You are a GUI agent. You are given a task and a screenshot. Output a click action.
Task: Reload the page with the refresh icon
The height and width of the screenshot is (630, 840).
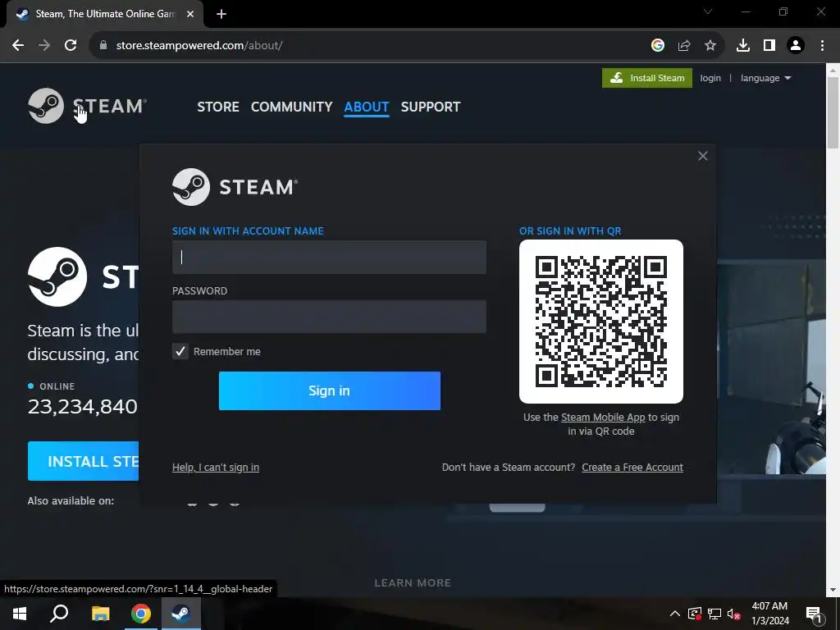[71, 46]
